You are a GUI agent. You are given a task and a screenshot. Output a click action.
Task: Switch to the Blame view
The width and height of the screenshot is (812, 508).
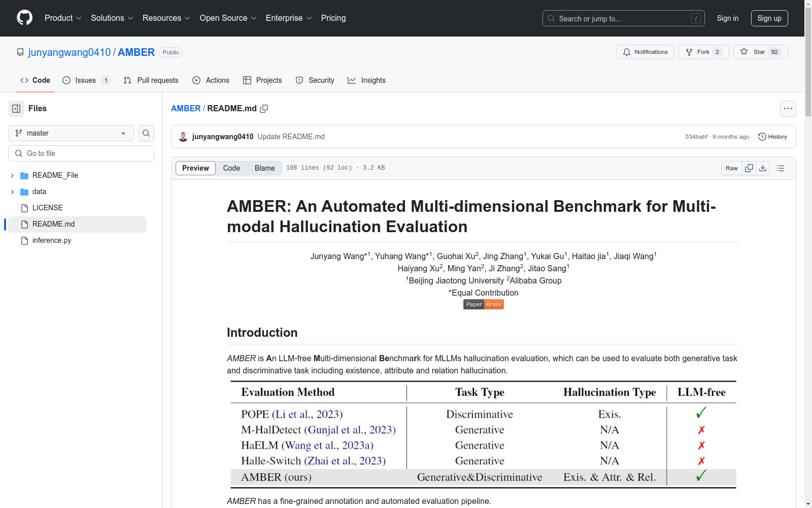tap(264, 168)
